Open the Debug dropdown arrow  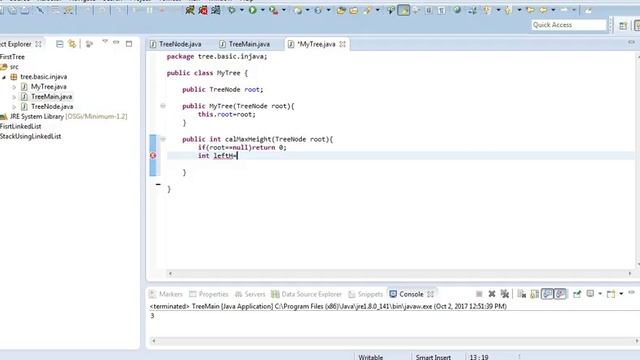(242, 10)
